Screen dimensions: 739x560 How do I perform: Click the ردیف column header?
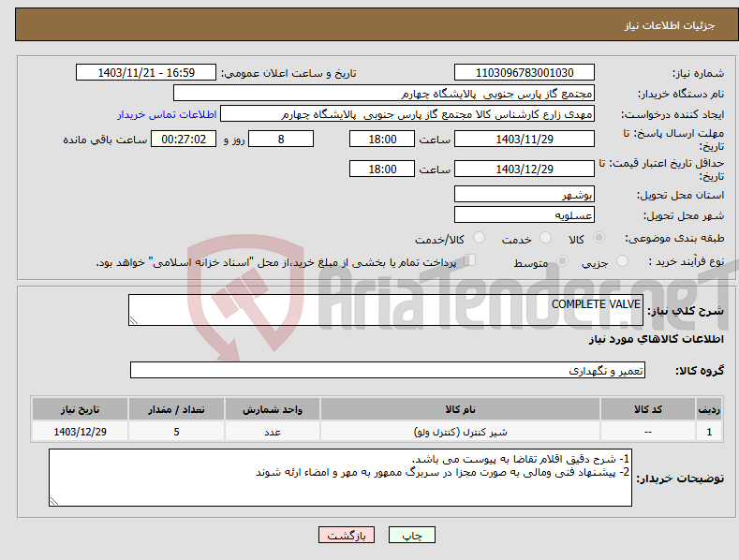pyautogui.click(x=709, y=409)
